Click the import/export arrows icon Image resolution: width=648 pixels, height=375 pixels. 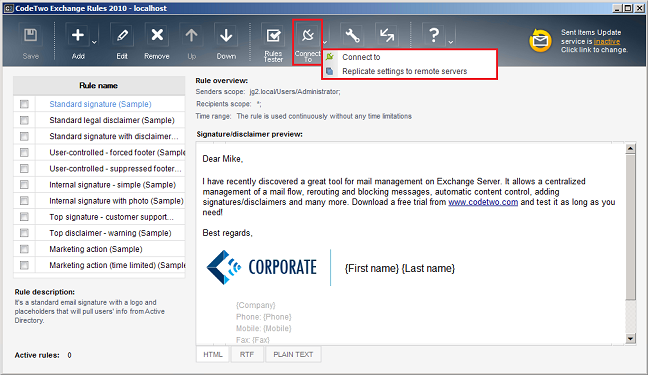[x=387, y=35]
